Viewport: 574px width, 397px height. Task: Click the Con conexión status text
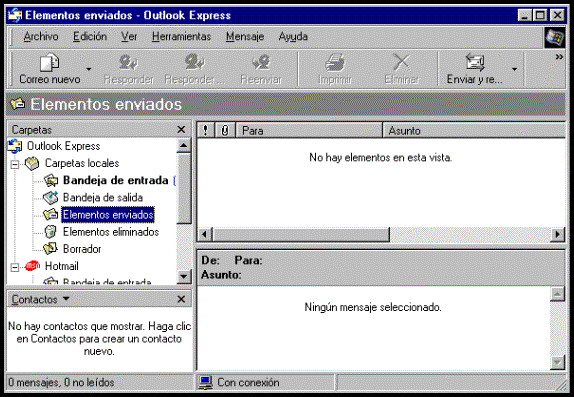click(248, 383)
